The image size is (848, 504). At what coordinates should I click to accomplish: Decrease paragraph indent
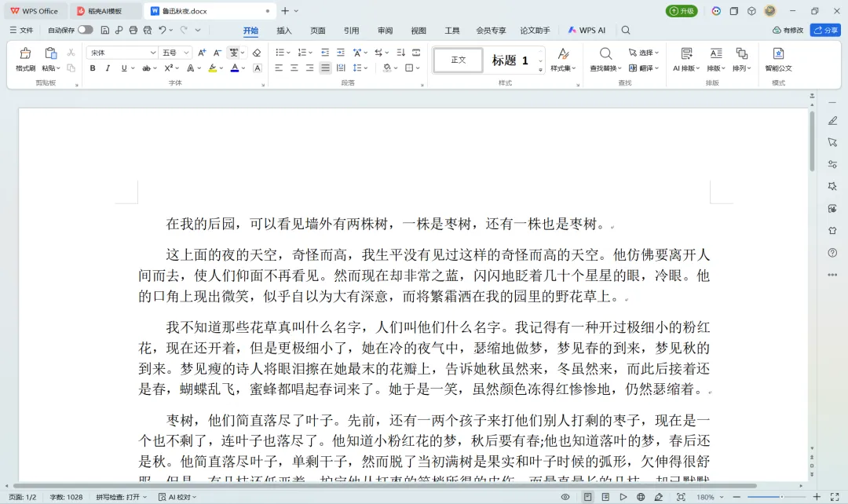click(x=325, y=53)
